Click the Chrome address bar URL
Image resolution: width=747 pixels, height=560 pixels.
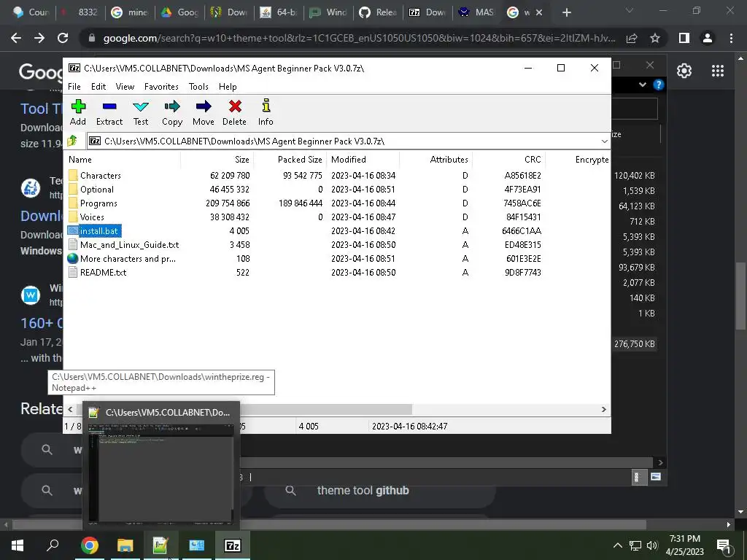click(360, 38)
